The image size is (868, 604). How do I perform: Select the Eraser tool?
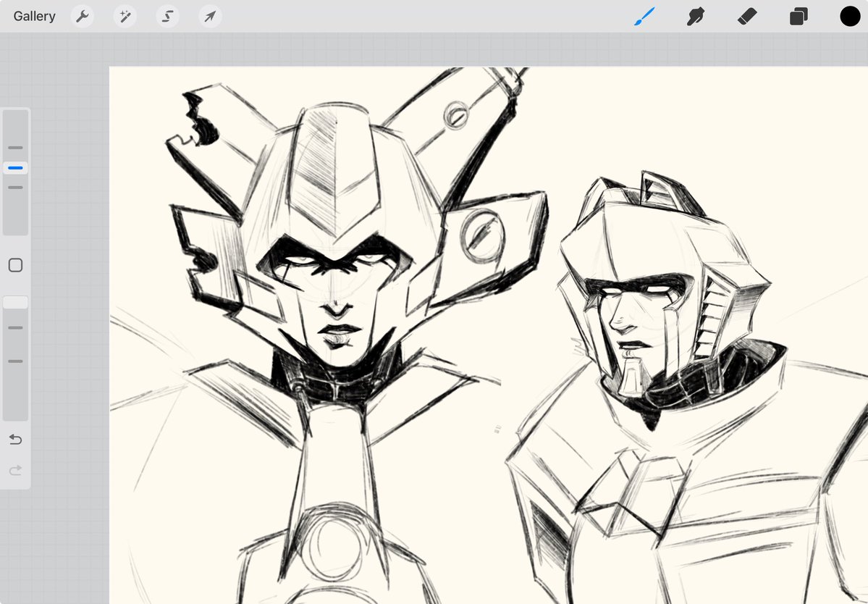747,17
